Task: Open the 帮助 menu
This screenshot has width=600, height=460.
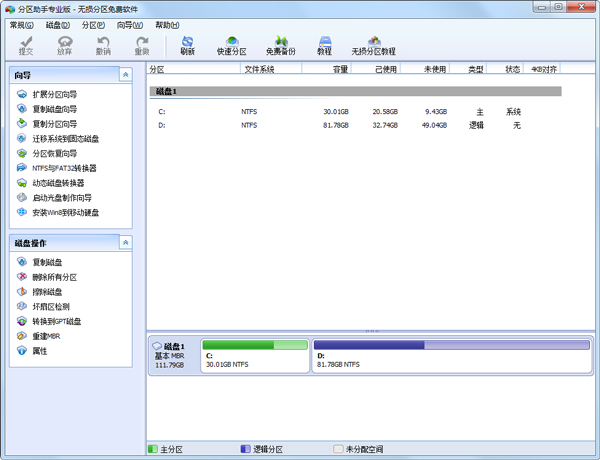Action: [167, 25]
